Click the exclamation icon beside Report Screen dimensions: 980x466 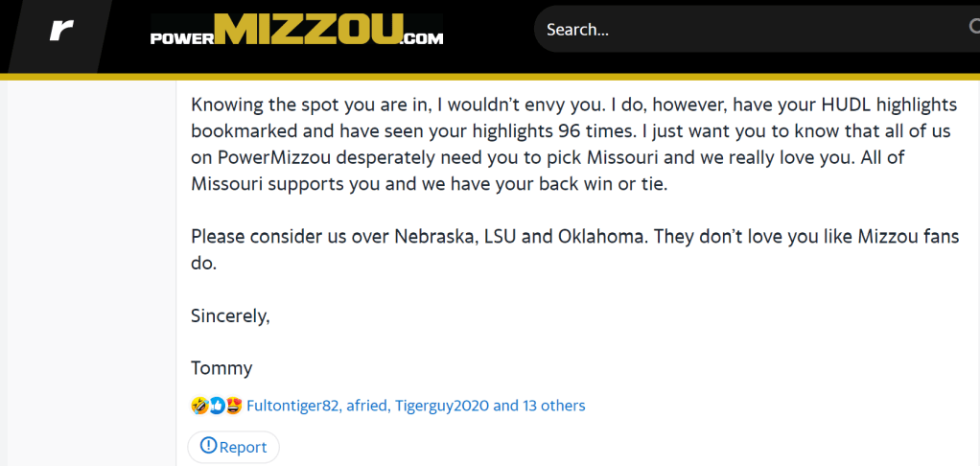(x=208, y=446)
